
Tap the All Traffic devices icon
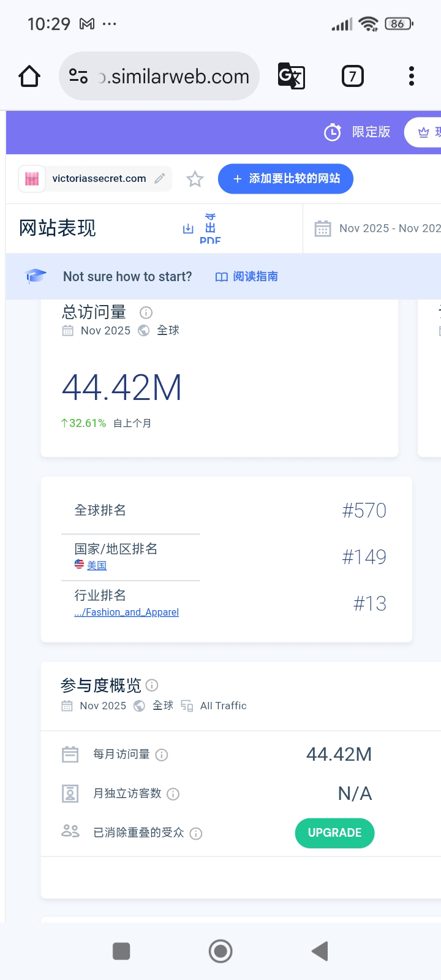187,706
